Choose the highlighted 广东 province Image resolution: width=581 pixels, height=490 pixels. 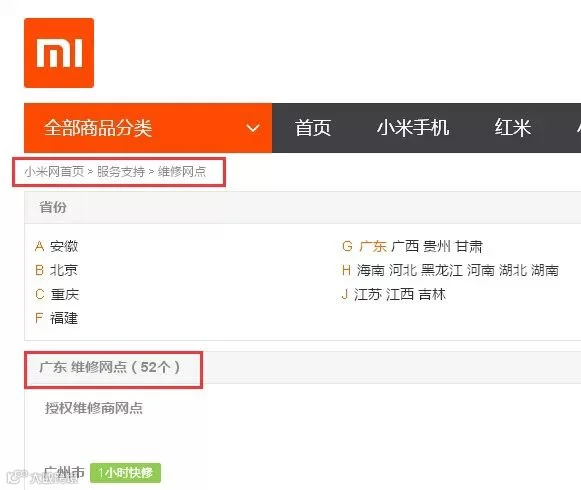(x=373, y=246)
